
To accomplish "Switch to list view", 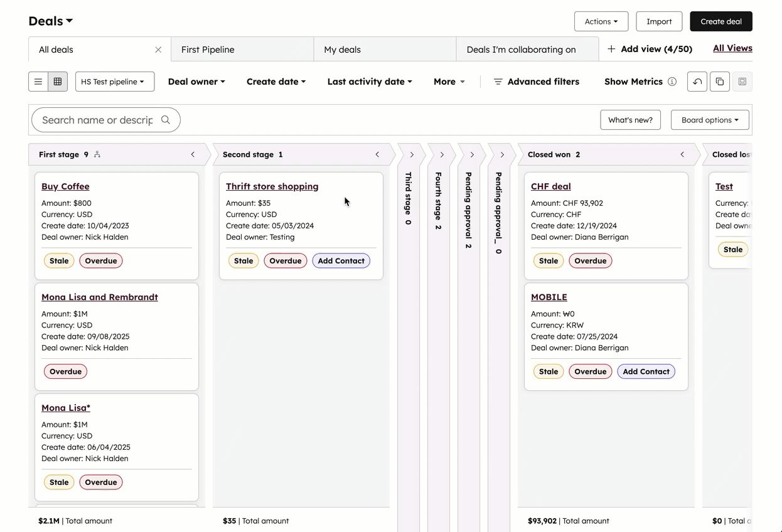I will click(x=38, y=82).
